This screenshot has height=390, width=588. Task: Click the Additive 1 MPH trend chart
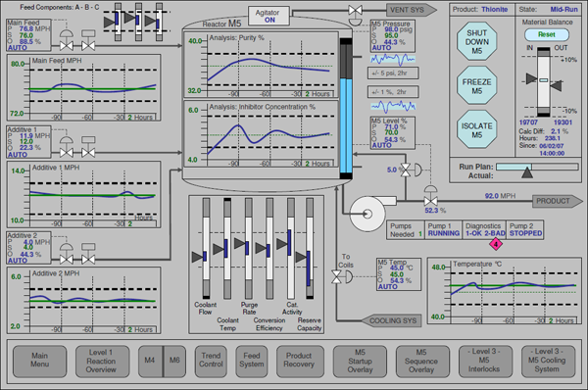coord(84,195)
